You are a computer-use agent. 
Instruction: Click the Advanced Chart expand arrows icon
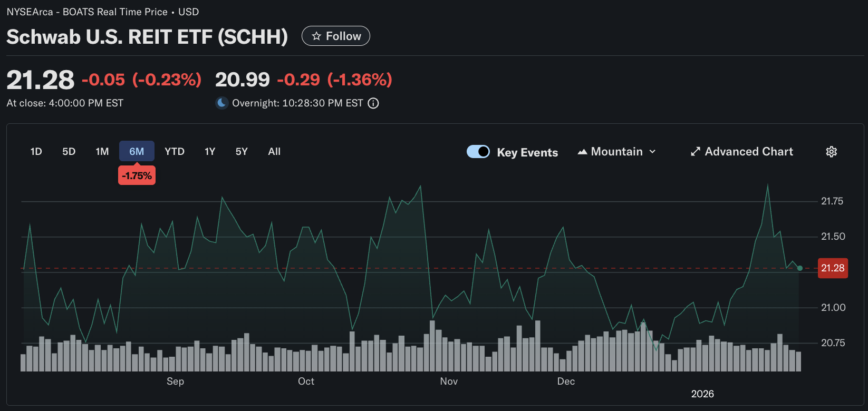click(x=696, y=152)
